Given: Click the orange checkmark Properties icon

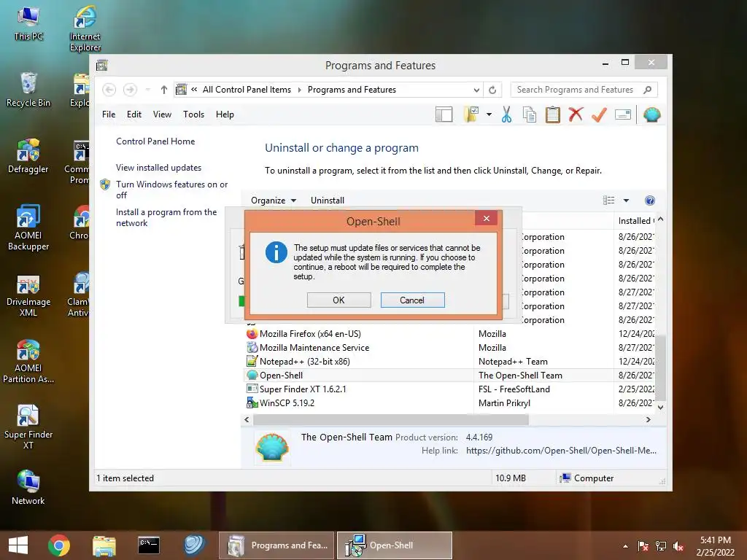Looking at the screenshot, I should click(x=599, y=114).
